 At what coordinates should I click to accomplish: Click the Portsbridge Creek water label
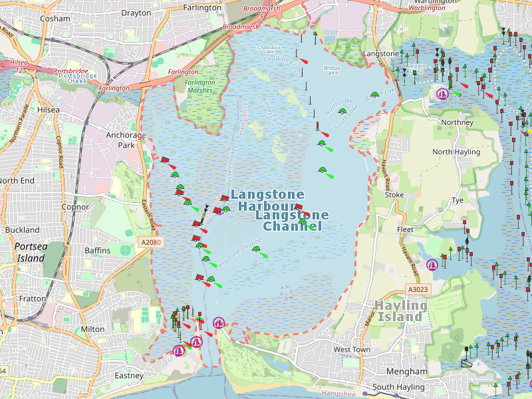pyautogui.click(x=77, y=80)
